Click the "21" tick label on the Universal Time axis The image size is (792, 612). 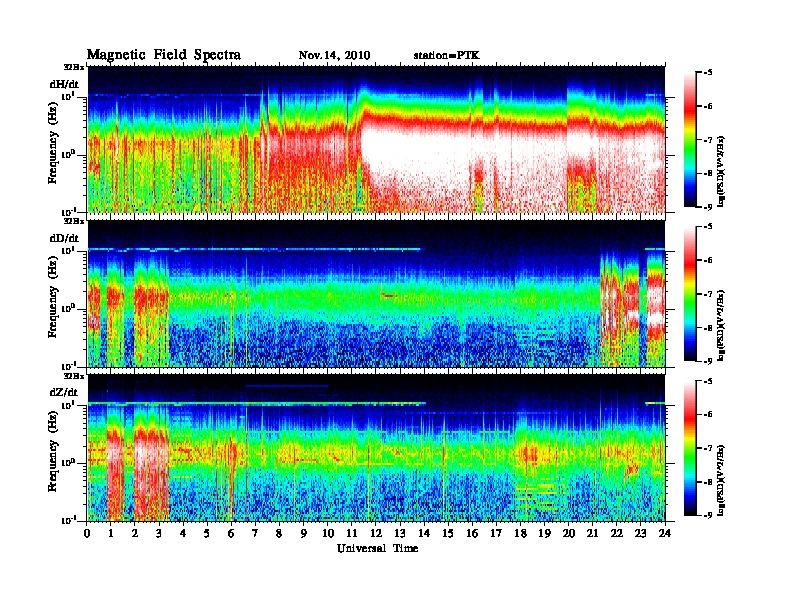[x=592, y=534]
